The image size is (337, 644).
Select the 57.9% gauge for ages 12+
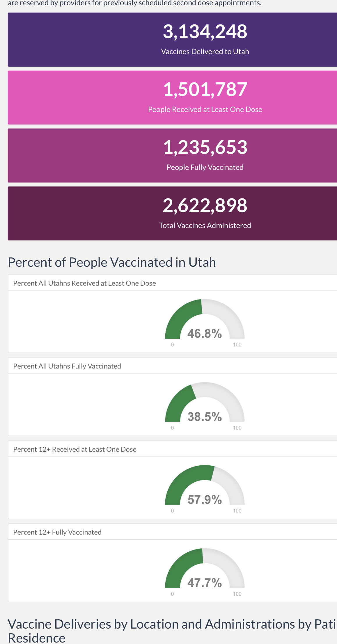tap(205, 488)
